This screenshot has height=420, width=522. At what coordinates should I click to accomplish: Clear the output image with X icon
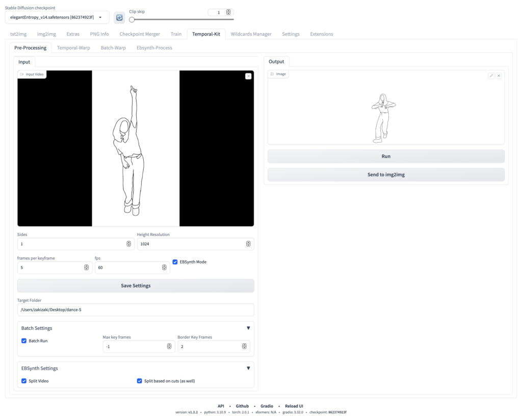click(499, 75)
